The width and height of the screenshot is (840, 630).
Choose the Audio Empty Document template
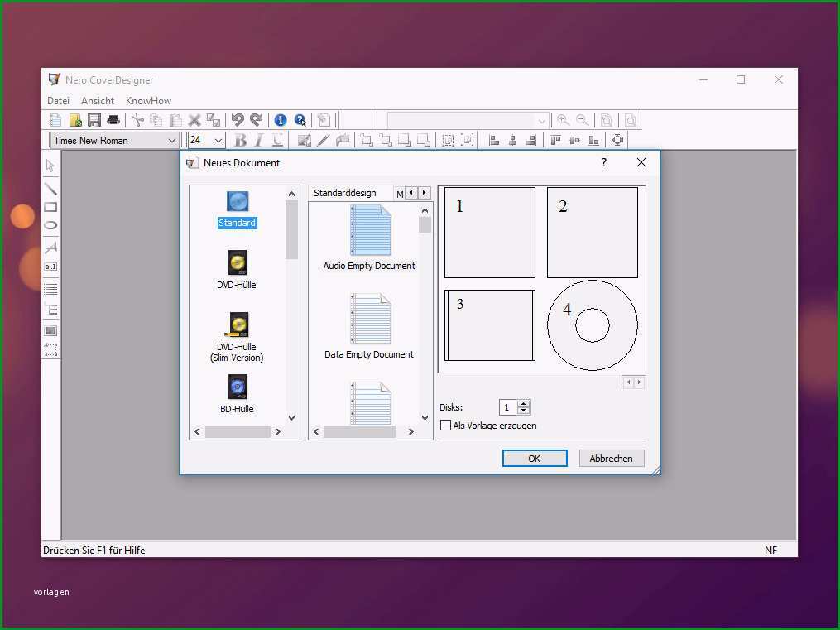pyautogui.click(x=370, y=238)
